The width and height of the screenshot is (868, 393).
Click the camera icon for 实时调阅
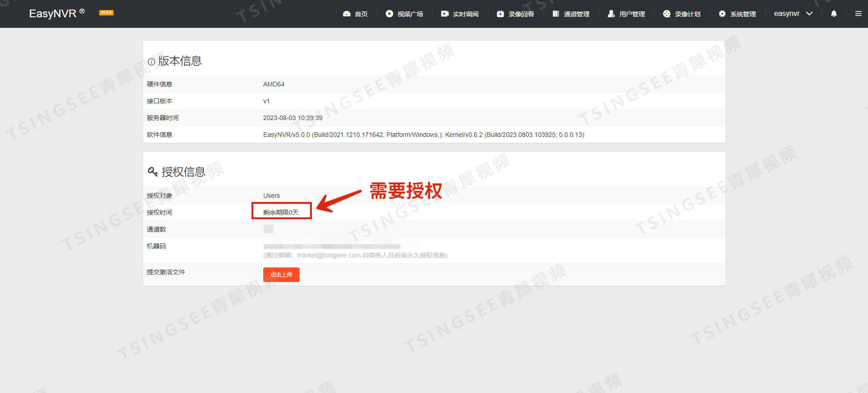[445, 14]
